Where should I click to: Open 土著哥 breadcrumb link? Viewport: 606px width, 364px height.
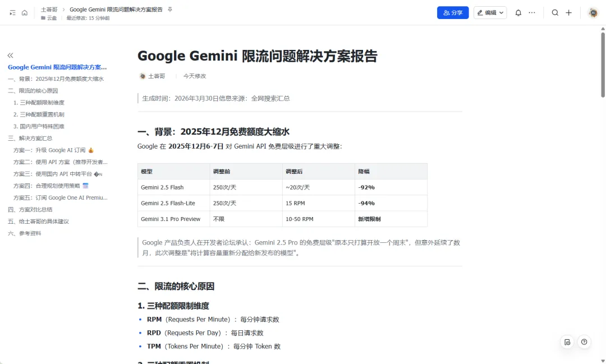tap(49, 10)
